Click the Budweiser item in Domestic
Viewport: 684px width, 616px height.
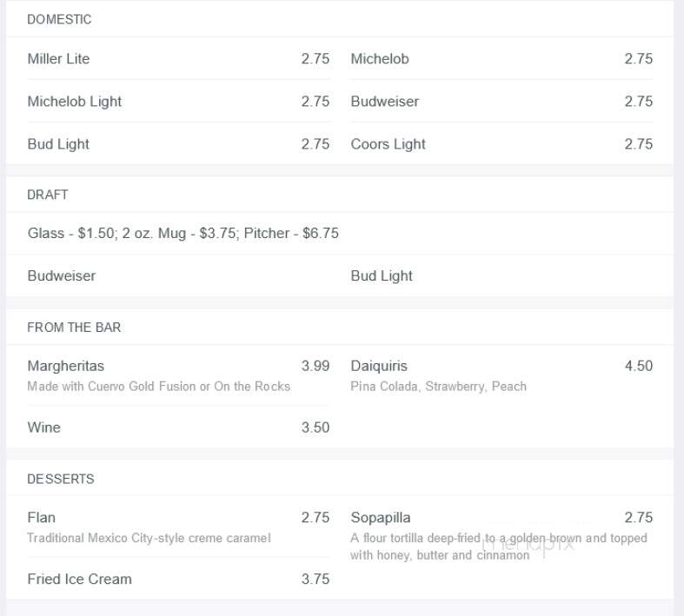tap(501, 102)
